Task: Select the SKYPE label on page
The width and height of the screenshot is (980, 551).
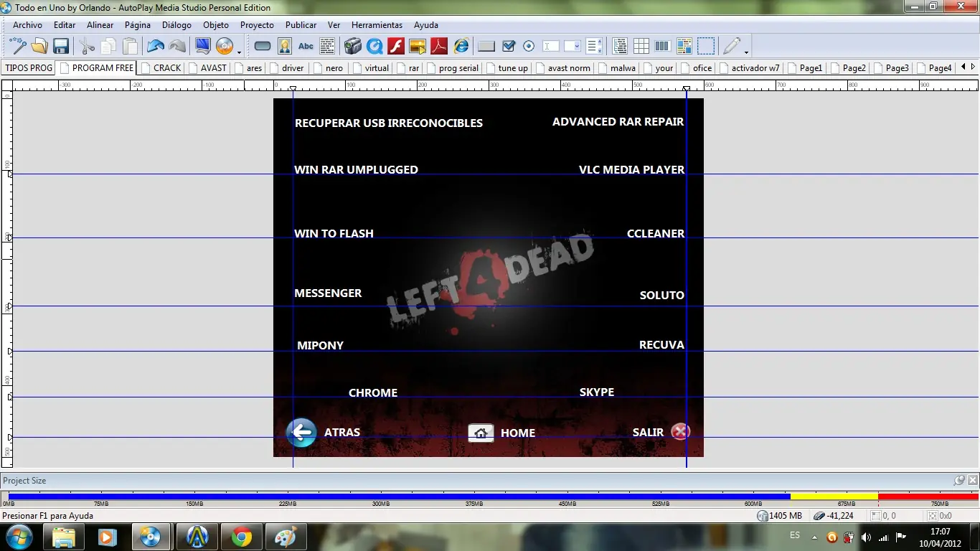Action: point(597,392)
